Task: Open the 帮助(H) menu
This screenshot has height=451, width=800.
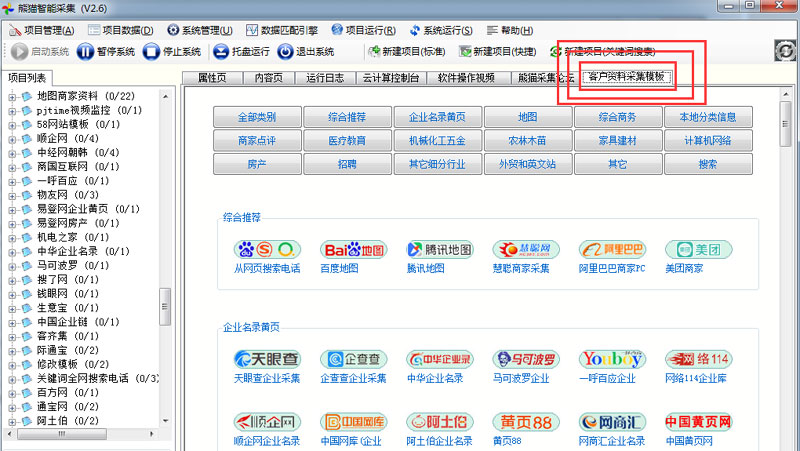Action: coord(510,31)
